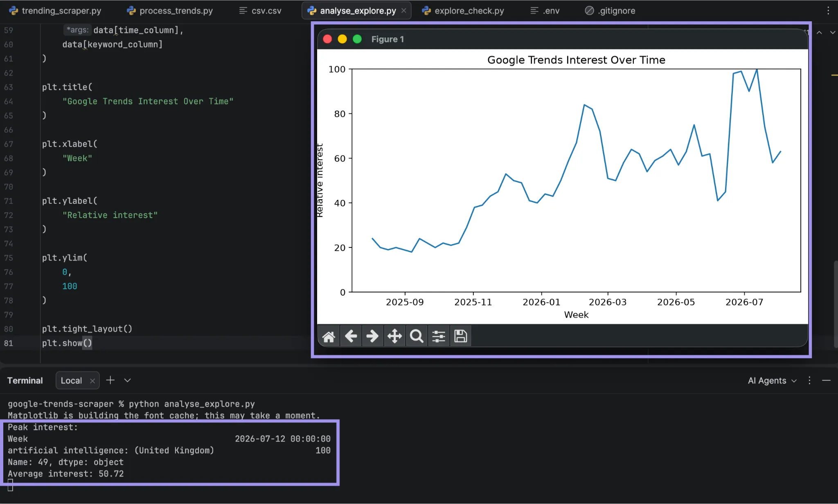Go forward to next plot view
Screen dimensions: 838x504
click(372, 336)
